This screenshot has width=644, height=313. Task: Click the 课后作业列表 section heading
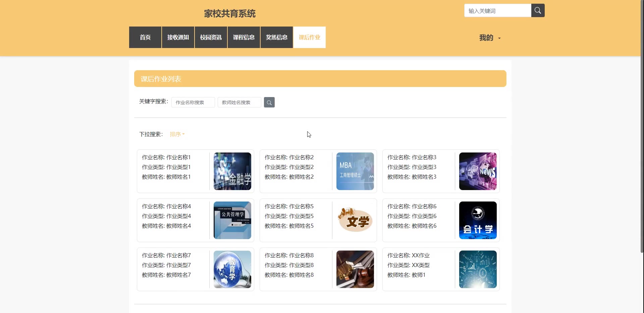pos(161,79)
